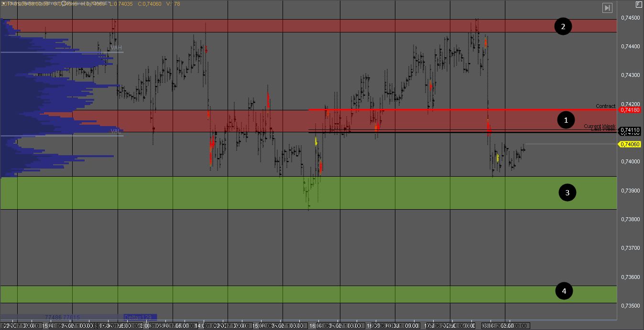
Task: Click the red Contract horizontal line
Action: click(430, 109)
